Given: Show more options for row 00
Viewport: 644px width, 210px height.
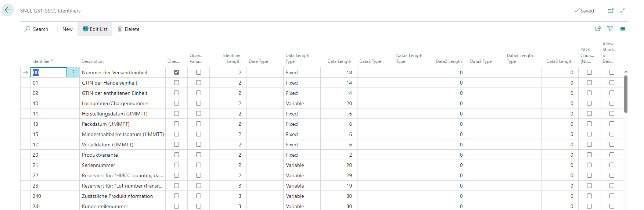Looking at the screenshot, I should point(73,72).
